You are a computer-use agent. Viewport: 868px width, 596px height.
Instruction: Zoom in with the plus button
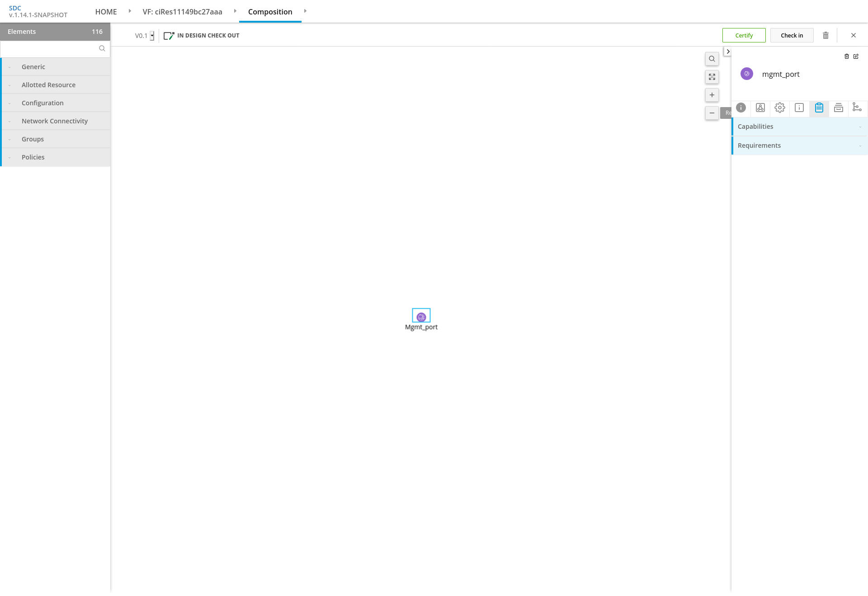click(712, 95)
